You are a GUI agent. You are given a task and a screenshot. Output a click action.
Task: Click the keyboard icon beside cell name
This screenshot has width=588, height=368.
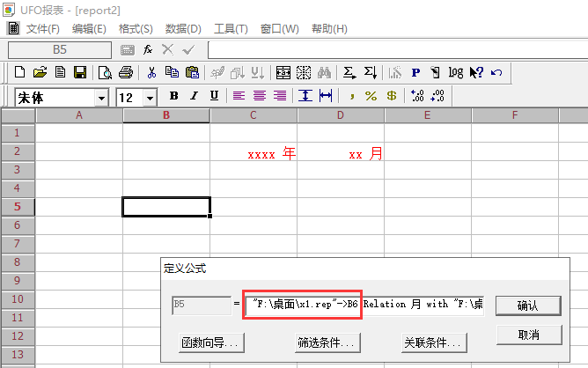click(x=127, y=49)
